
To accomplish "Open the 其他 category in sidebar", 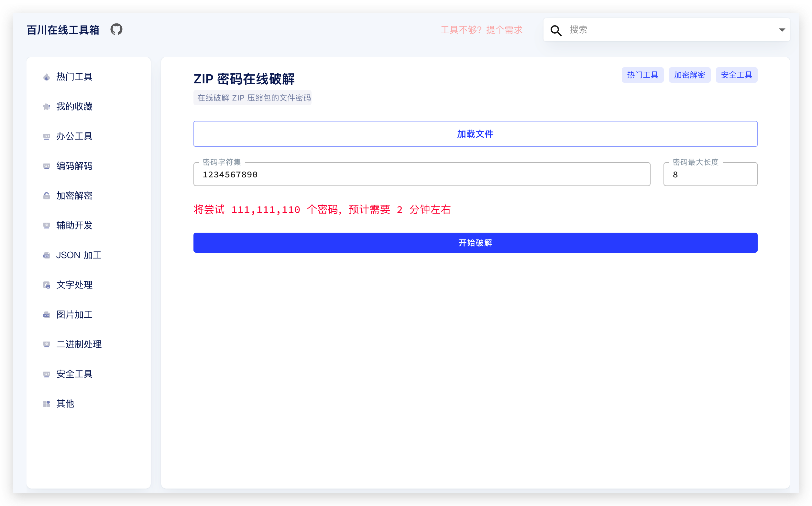I will [x=47, y=404].
